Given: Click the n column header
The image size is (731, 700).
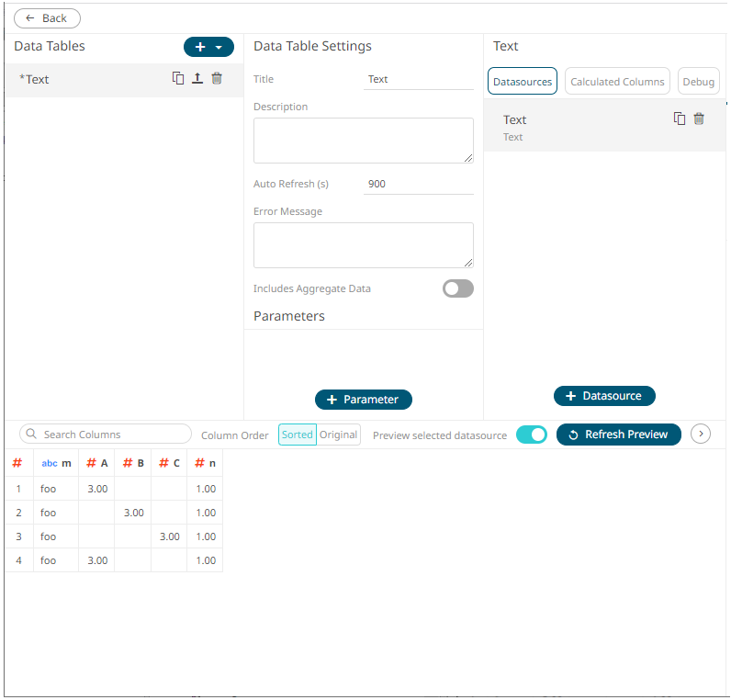Looking at the screenshot, I should click(205, 463).
